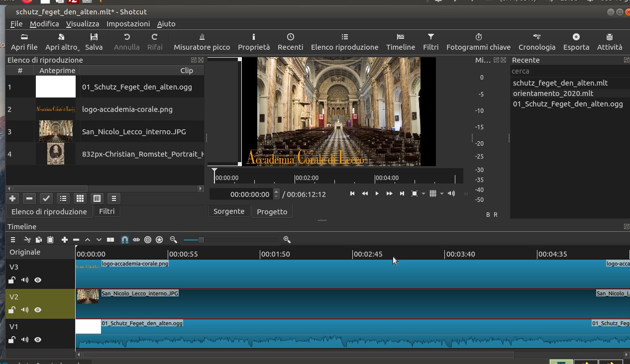Zoom in the timeline with magnifier plus
The image size is (630, 364).
pos(287,240)
